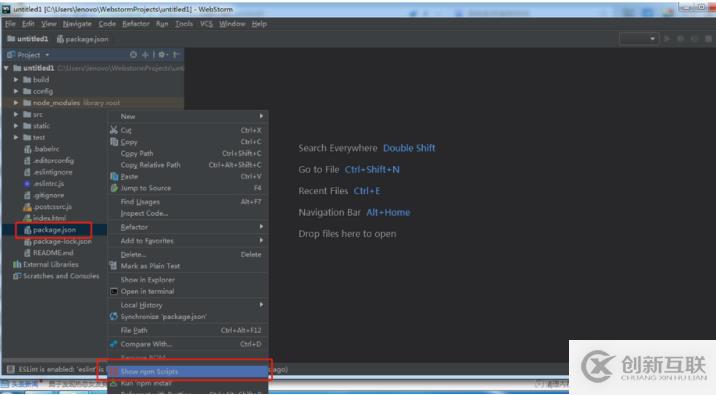Image resolution: width=716 pixels, height=395 pixels.
Task: Select Copy Relative Path
Action: (x=188, y=165)
